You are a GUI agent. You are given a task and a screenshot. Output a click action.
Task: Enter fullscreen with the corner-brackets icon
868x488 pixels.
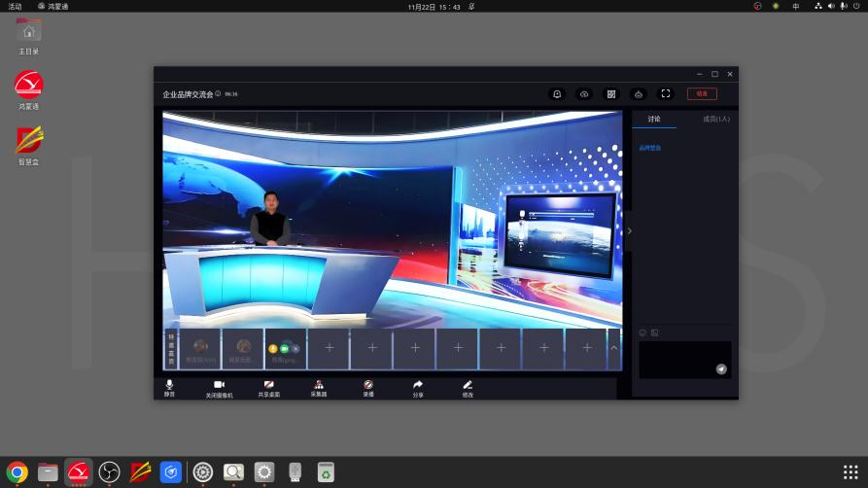click(666, 93)
